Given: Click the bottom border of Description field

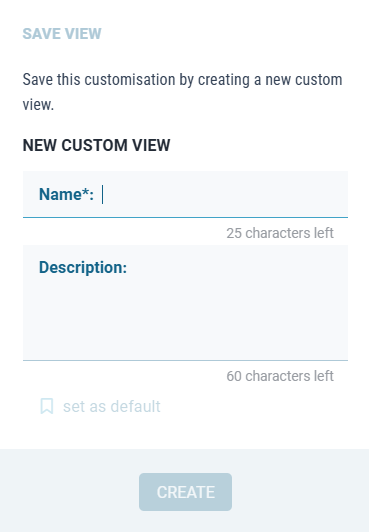Looking at the screenshot, I should [186, 360].
